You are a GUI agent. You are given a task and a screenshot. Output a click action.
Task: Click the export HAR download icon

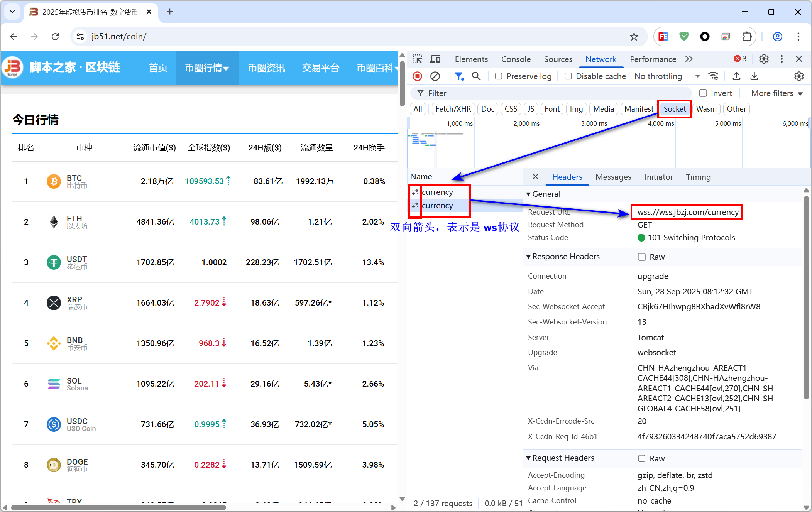point(754,76)
